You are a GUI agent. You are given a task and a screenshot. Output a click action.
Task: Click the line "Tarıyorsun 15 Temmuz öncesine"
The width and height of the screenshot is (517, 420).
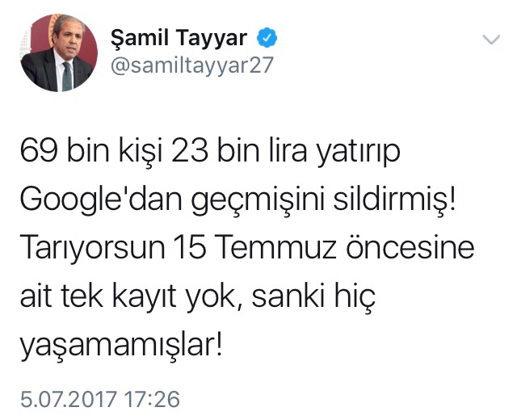tap(247, 248)
